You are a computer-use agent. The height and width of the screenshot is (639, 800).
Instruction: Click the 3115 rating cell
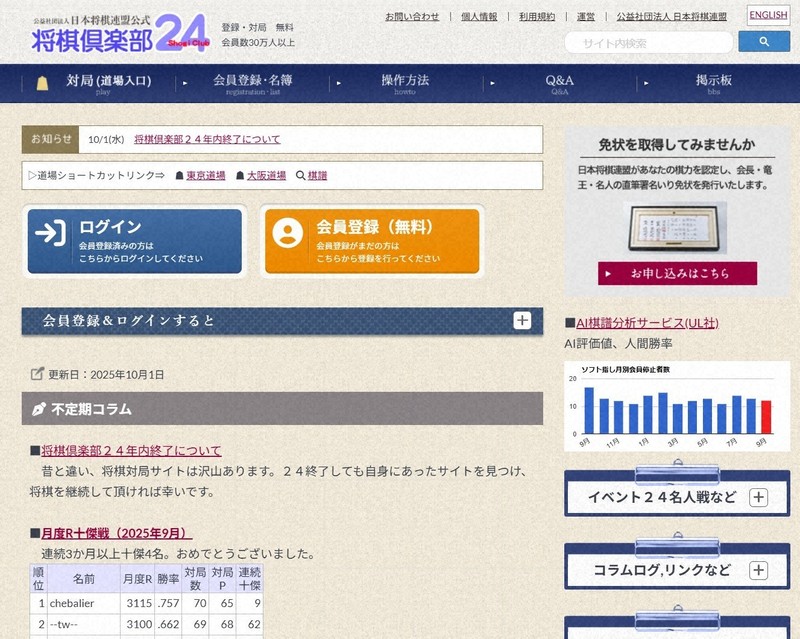tap(137, 603)
